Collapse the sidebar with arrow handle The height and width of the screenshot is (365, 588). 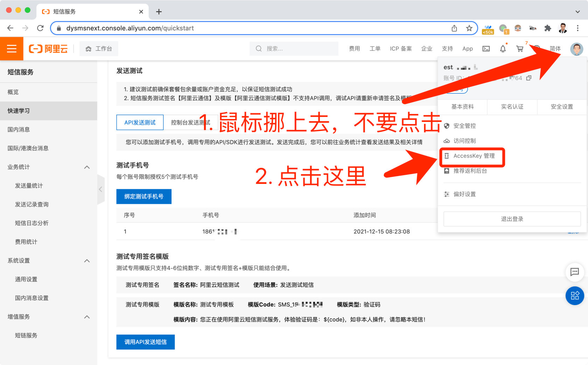pos(101,189)
